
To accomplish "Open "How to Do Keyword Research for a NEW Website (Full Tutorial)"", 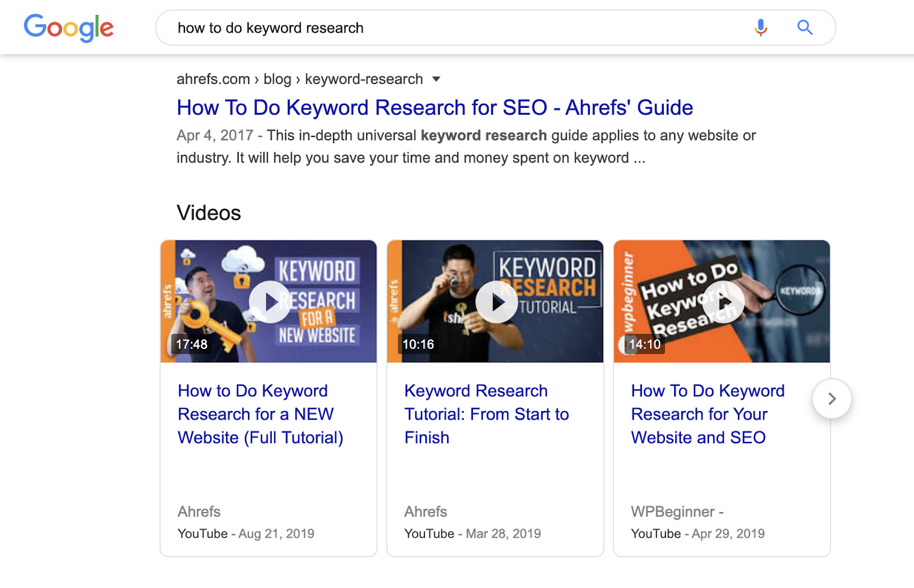I will coord(260,414).
